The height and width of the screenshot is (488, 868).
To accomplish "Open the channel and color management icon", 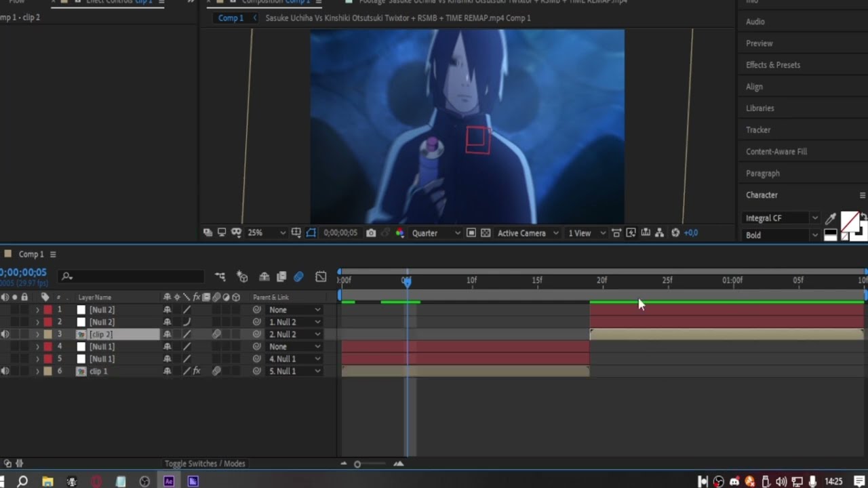I will [x=399, y=232].
